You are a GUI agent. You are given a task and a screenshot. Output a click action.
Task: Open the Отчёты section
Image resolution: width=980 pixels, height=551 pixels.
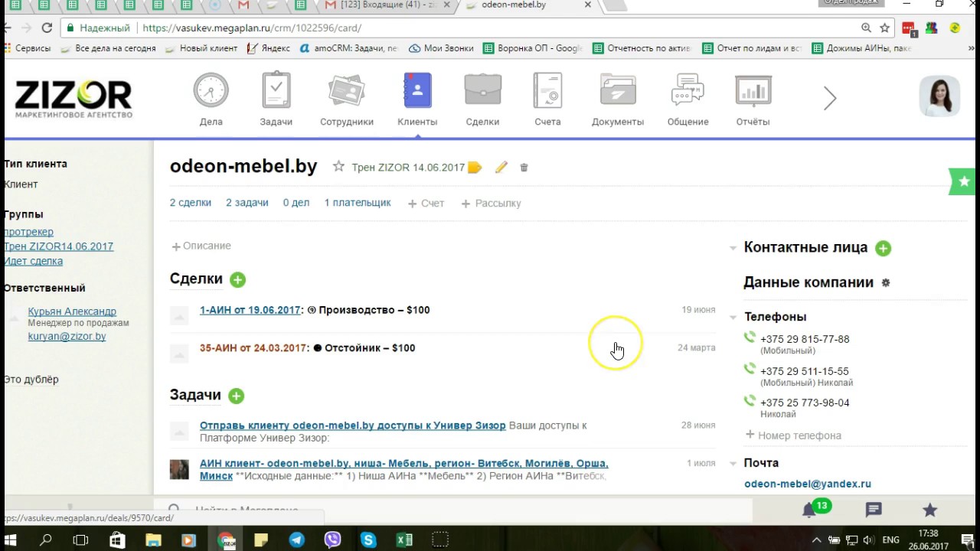753,99
